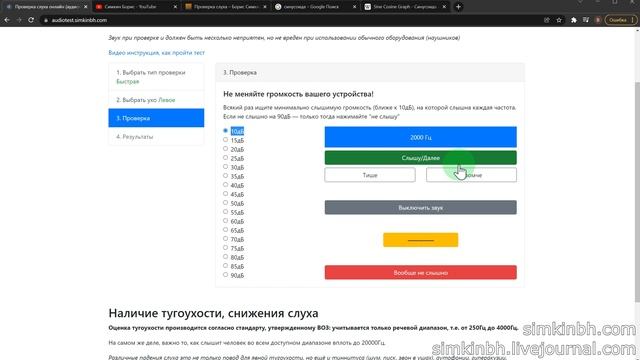Click the Тише button
The height and width of the screenshot is (360, 640).
(370, 175)
